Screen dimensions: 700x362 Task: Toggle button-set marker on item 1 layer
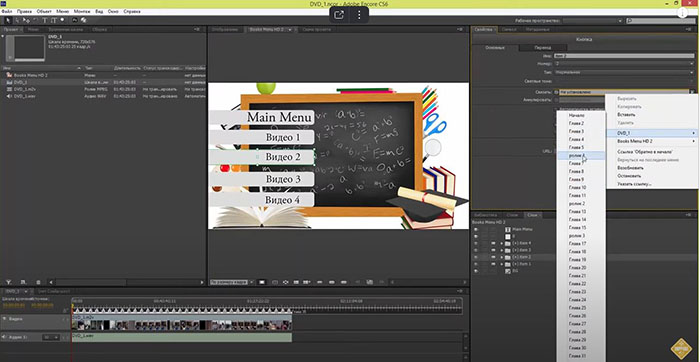[x=493, y=264]
